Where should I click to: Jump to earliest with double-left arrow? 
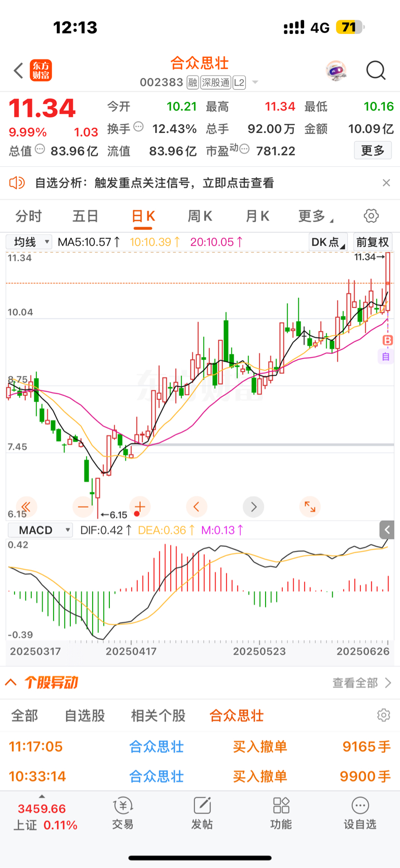pyautogui.click(x=26, y=506)
